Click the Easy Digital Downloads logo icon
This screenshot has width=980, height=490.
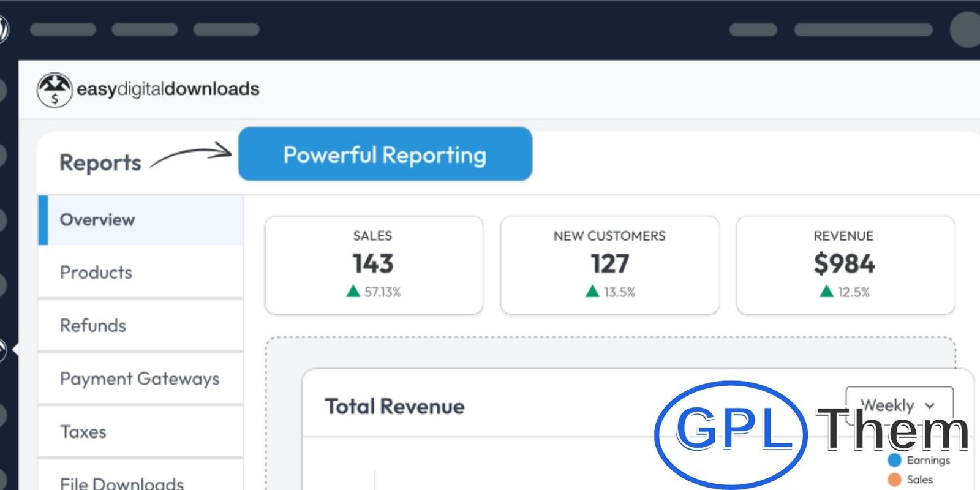click(55, 89)
